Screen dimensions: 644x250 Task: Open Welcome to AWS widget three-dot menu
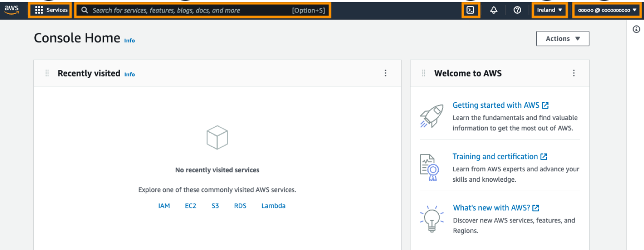point(574,73)
